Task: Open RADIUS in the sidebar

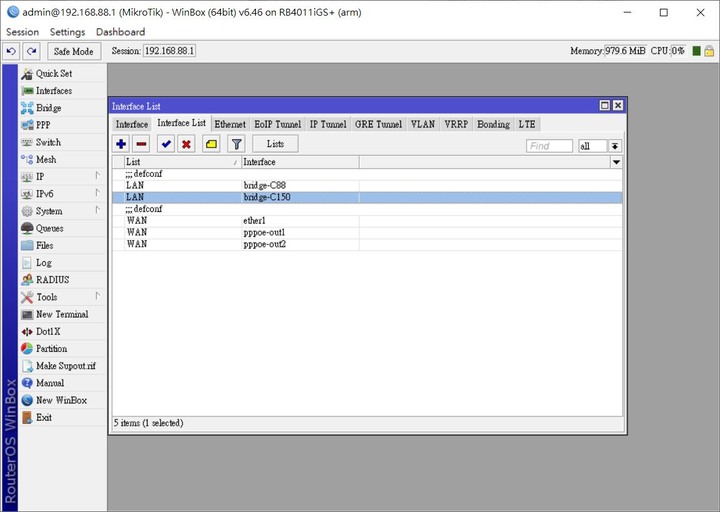Action: click(x=62, y=280)
